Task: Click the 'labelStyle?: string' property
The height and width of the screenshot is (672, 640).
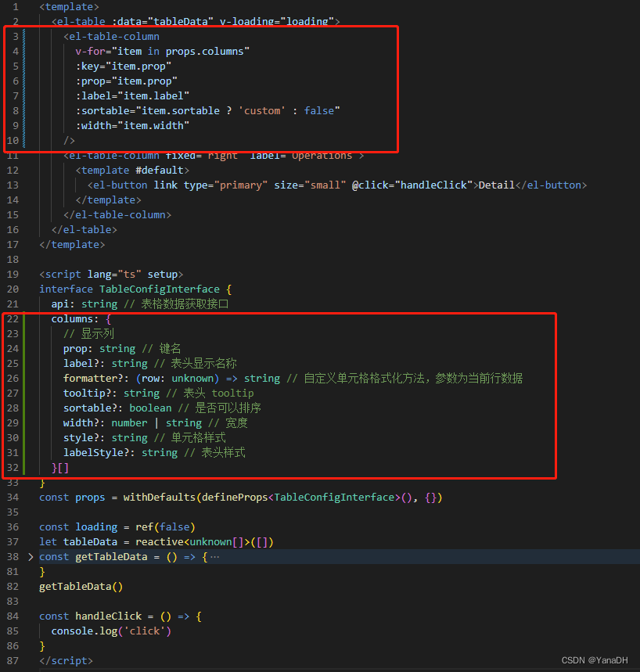Action: tap(120, 453)
